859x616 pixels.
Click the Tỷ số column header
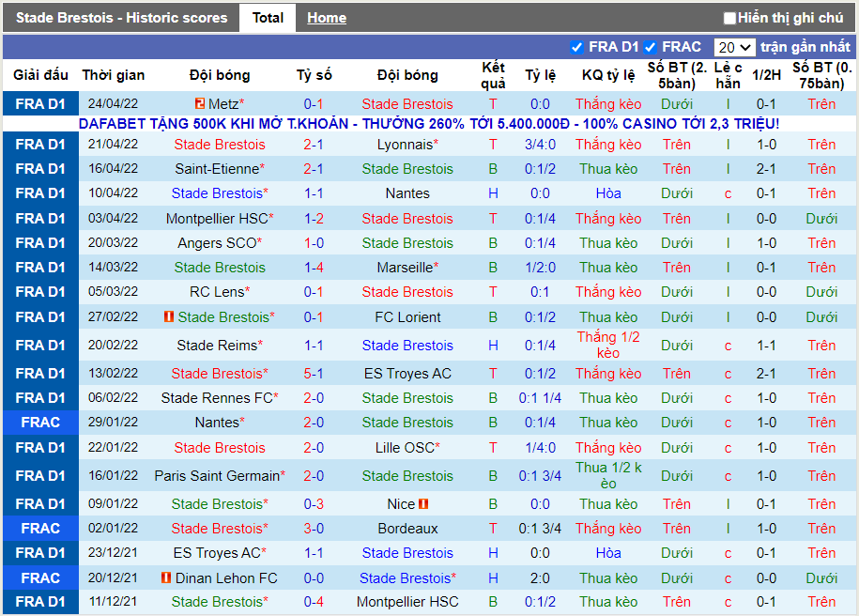tap(314, 76)
